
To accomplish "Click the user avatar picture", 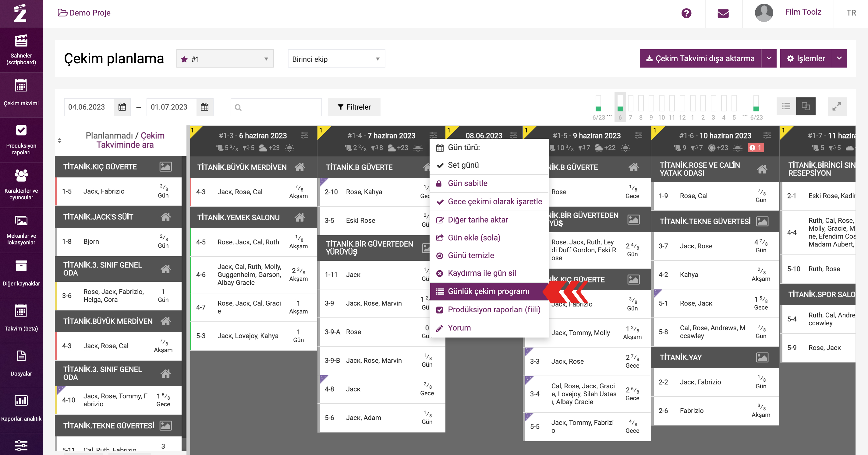I will coord(763,13).
